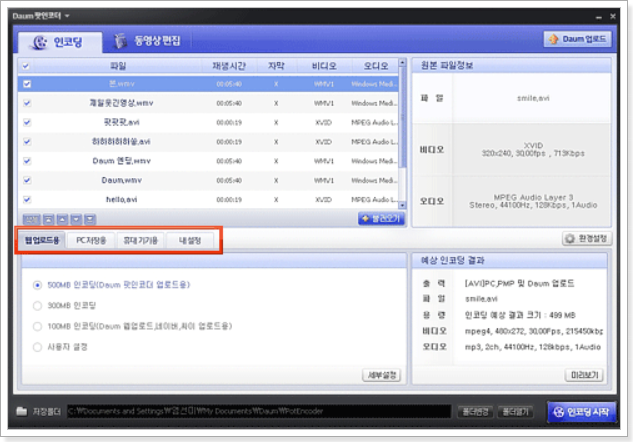Open the 세부설정 detailed settings button
Viewport: 633px width, 442px height.
point(381,375)
